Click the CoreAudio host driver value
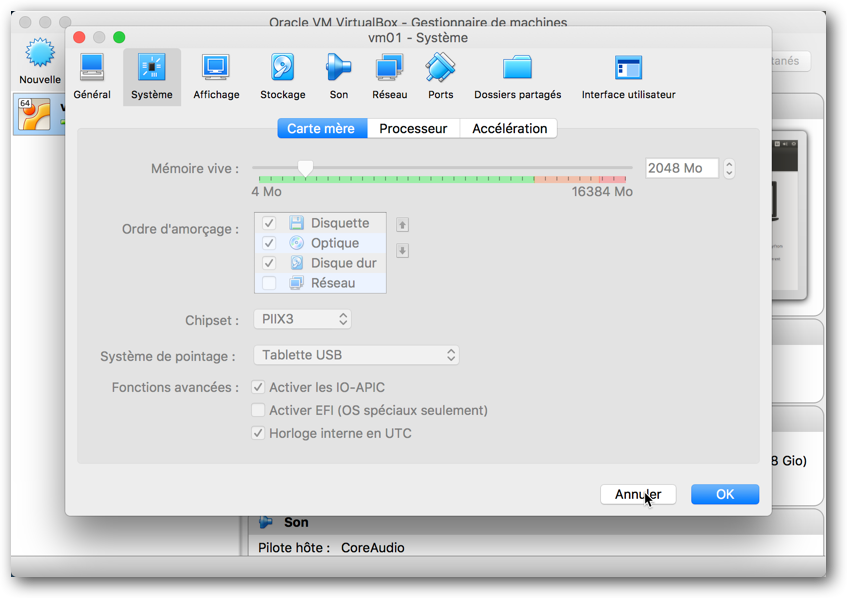847x598 pixels. pos(373,548)
